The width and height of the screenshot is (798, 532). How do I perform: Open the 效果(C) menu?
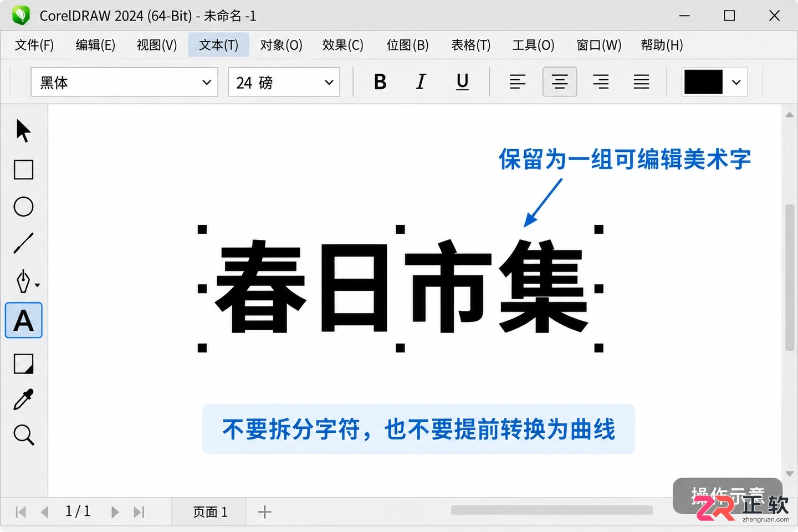coord(343,45)
